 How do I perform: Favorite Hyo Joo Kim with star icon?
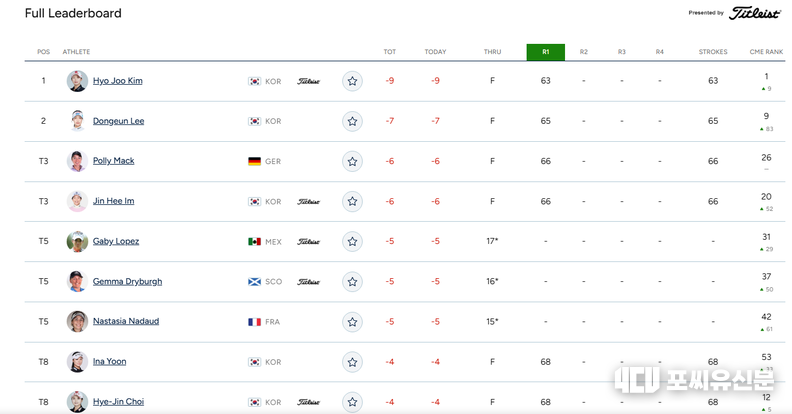point(352,81)
